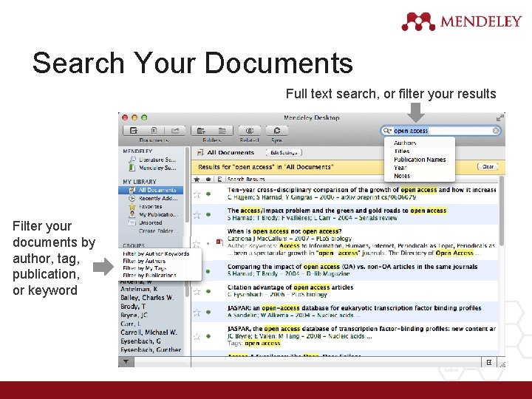Screen dimensions: 532x399
Task: Click the Sync toolbar icon
Action: coord(277,131)
